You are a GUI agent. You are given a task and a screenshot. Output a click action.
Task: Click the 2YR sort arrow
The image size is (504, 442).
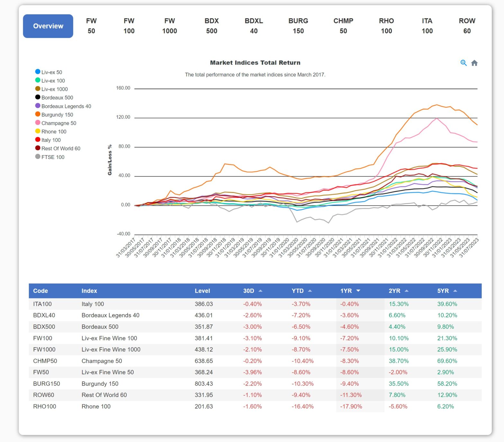(407, 291)
